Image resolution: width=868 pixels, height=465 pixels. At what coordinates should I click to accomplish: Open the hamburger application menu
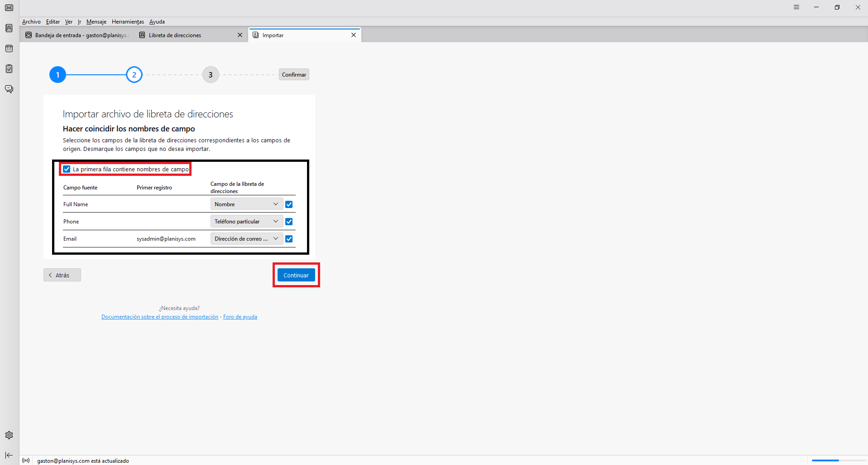(x=796, y=7)
